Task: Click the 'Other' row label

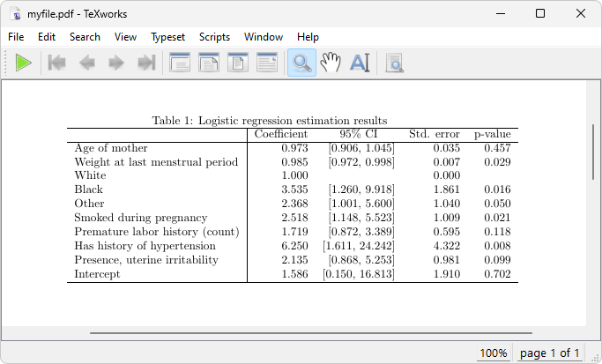Action: click(x=89, y=204)
